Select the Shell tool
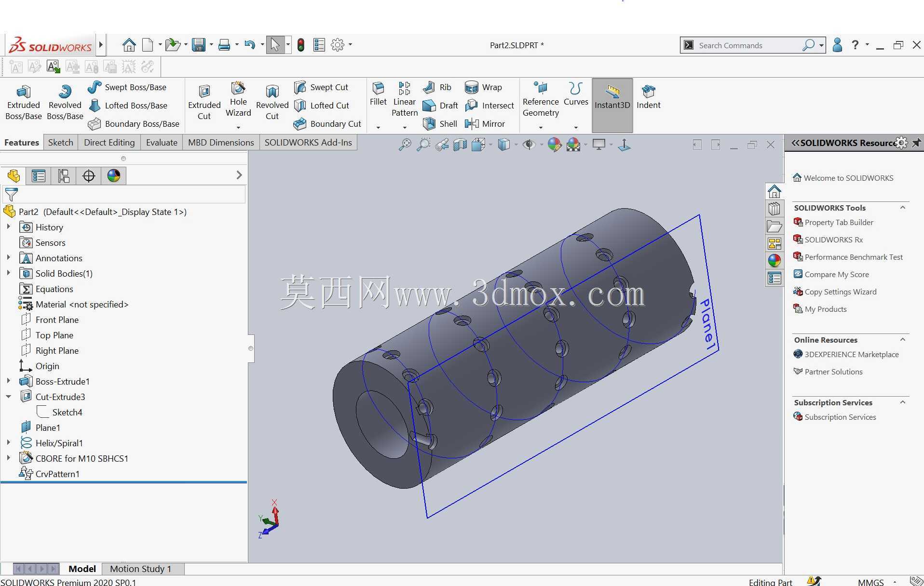 point(440,124)
